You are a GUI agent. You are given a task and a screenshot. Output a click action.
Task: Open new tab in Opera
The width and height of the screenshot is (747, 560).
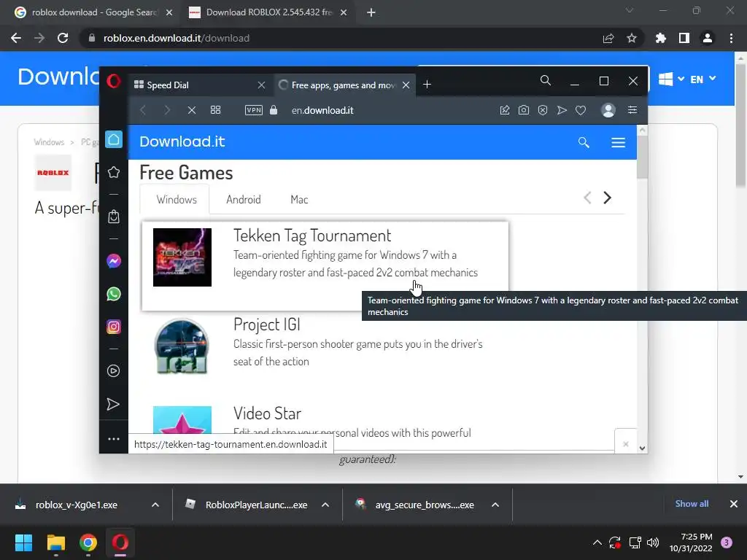pyautogui.click(x=427, y=85)
